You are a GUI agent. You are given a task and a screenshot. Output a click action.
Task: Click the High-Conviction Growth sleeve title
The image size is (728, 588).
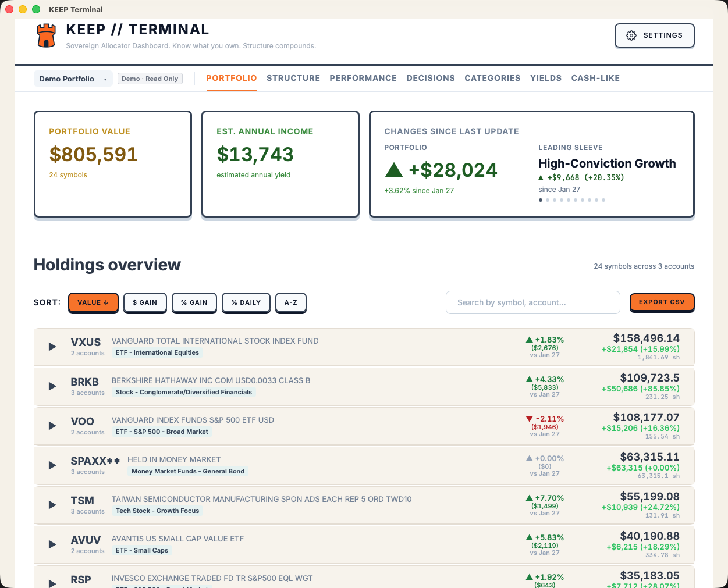[x=607, y=163]
